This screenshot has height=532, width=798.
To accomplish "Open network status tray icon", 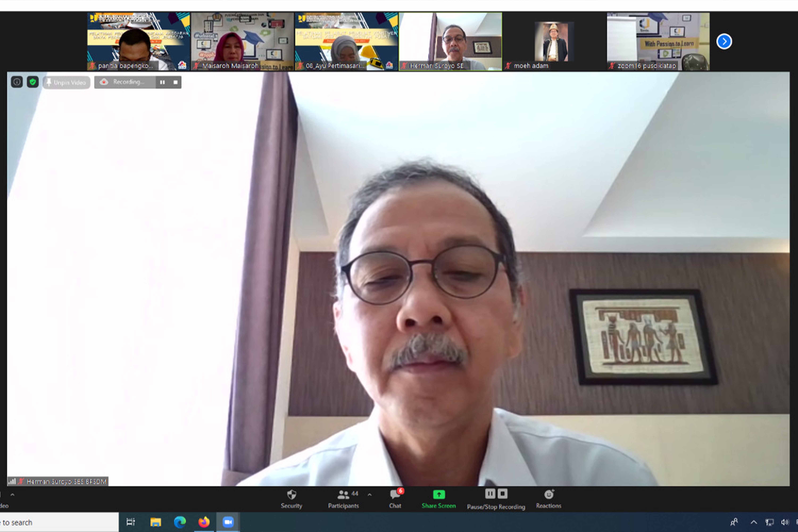I will tap(770, 522).
